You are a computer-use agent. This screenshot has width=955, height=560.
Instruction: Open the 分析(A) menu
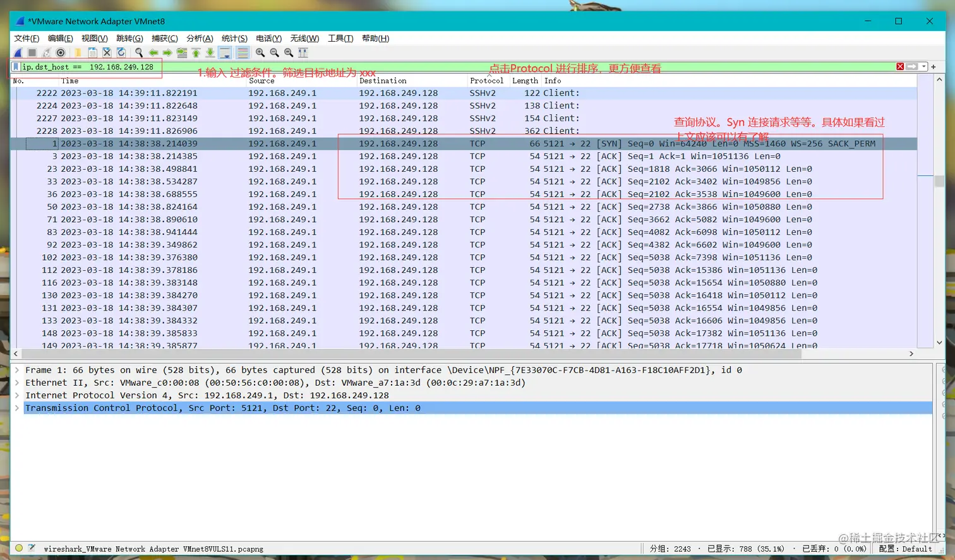tap(200, 39)
